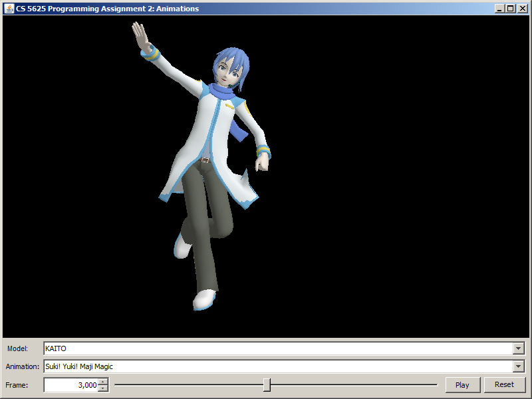
Task: Close the CS 5625 Animations window
Action: tap(521, 9)
